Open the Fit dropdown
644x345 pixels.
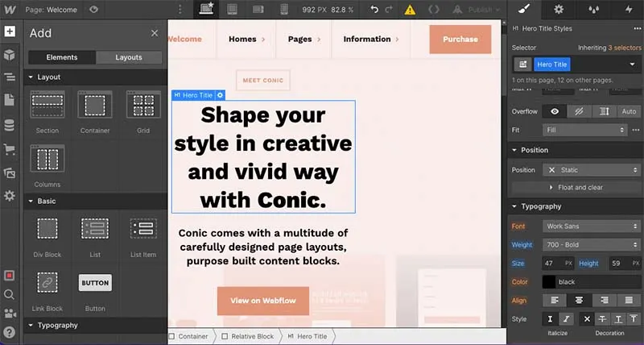tap(585, 130)
